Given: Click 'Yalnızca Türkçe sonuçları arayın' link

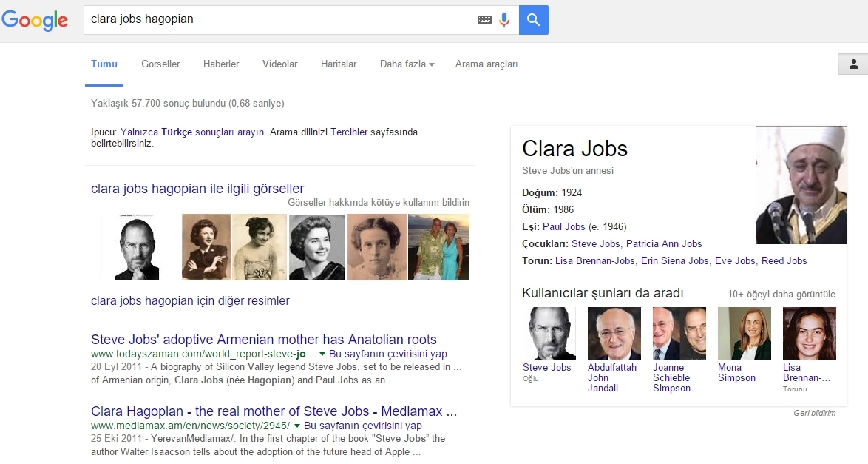Looking at the screenshot, I should [193, 132].
